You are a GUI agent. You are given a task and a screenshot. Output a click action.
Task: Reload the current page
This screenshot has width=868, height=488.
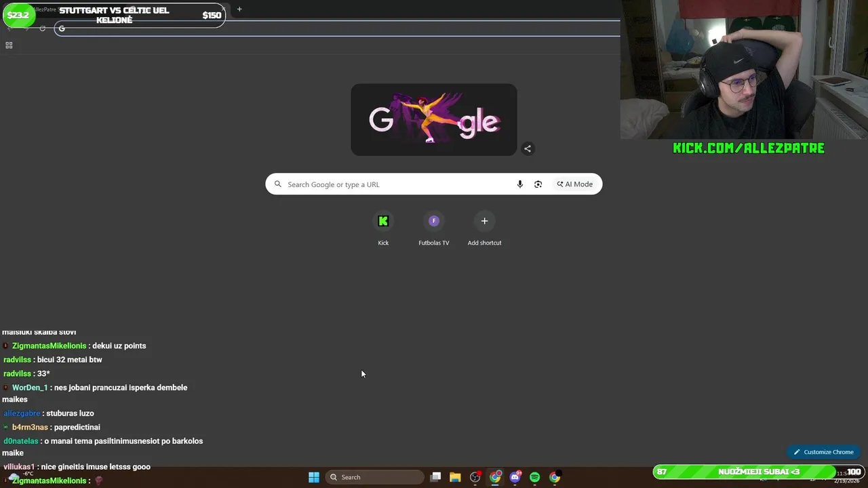(x=42, y=28)
